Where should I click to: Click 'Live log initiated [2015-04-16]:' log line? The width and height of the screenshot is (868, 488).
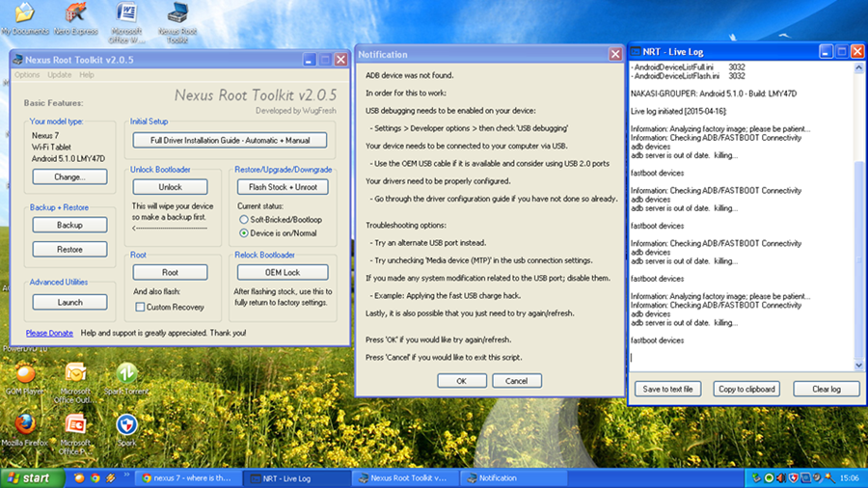[x=679, y=111]
